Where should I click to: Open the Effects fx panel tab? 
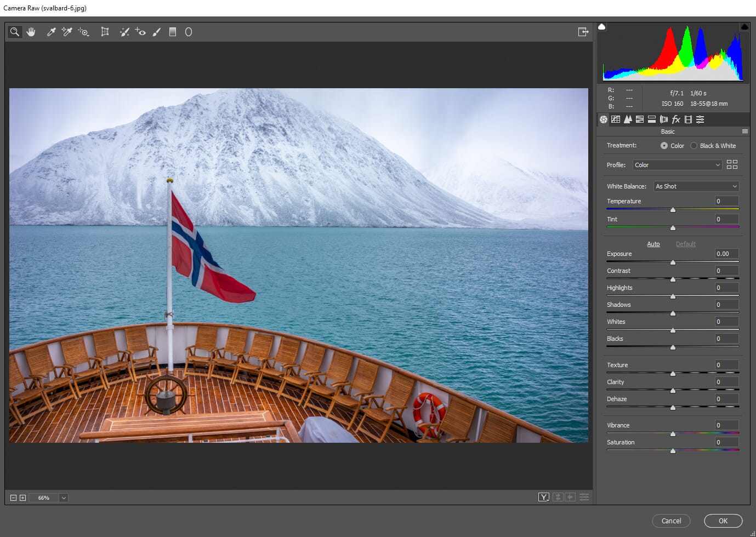pyautogui.click(x=676, y=119)
